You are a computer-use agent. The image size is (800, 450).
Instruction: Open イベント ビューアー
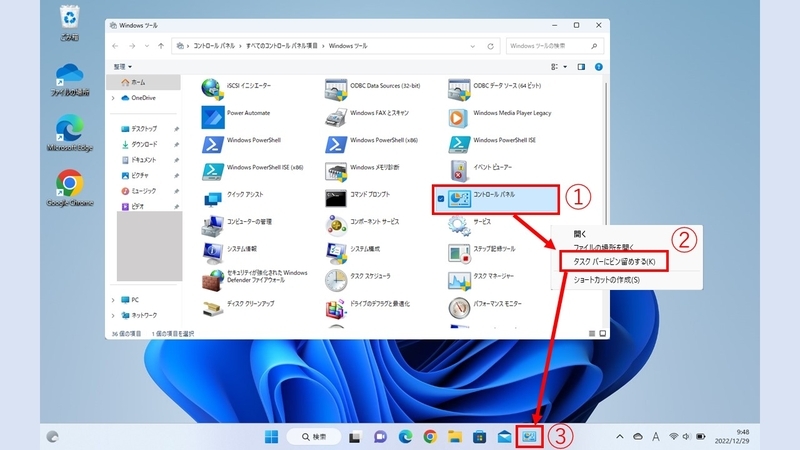pyautogui.click(x=480, y=170)
